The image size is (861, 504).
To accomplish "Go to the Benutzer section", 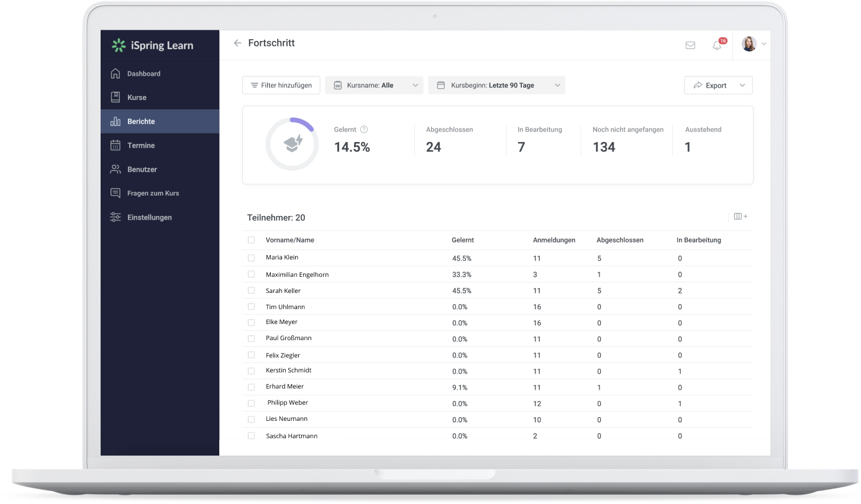I will (x=143, y=169).
